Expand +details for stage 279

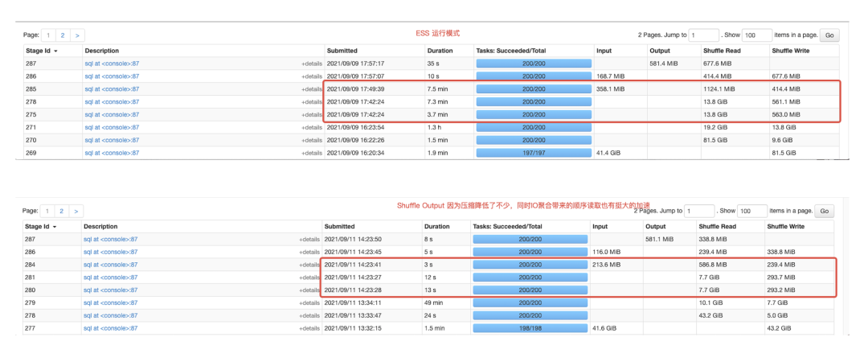[x=309, y=303]
